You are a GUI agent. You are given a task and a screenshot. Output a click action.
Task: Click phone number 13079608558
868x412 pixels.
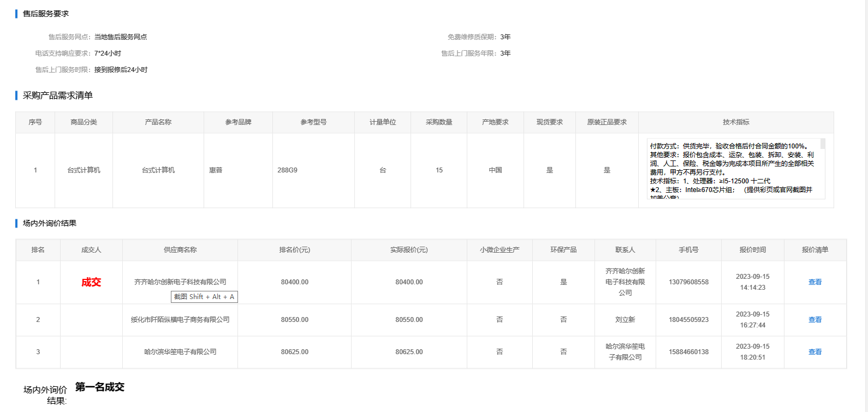click(x=688, y=282)
